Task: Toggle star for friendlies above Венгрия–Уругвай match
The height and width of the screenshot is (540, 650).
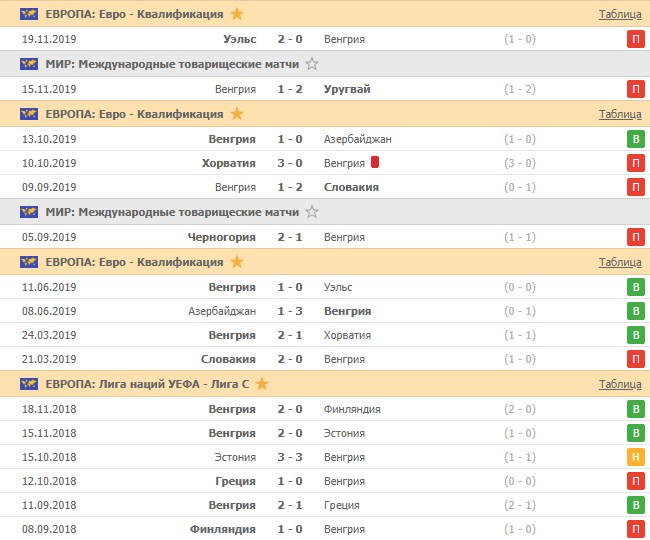Action: 312,64
